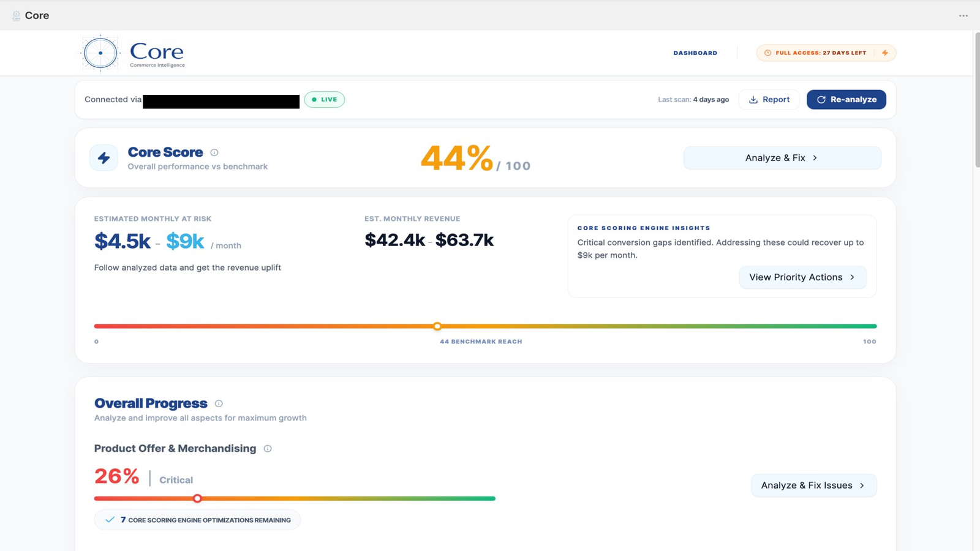980x551 pixels.
Task: Expand Analyze & Fix for Core Score
Action: (782, 158)
